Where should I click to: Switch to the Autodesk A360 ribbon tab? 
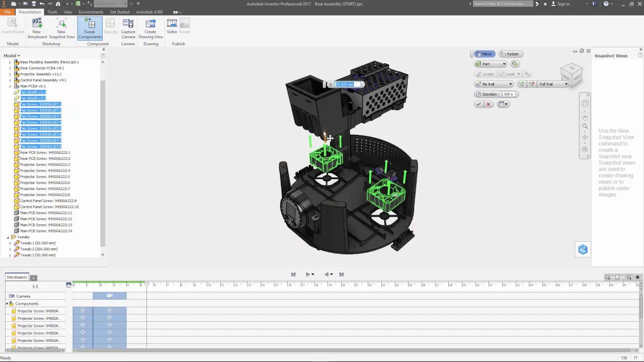[149, 12]
